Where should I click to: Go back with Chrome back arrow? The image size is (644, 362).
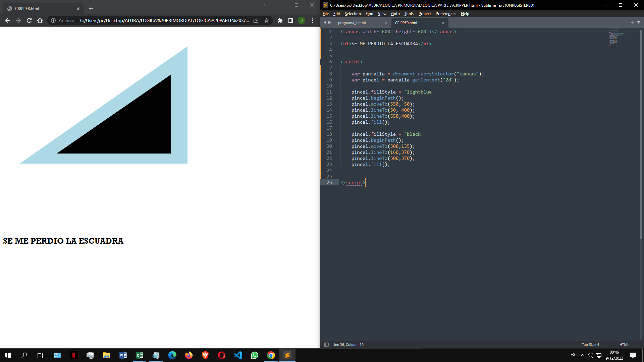(x=8, y=20)
